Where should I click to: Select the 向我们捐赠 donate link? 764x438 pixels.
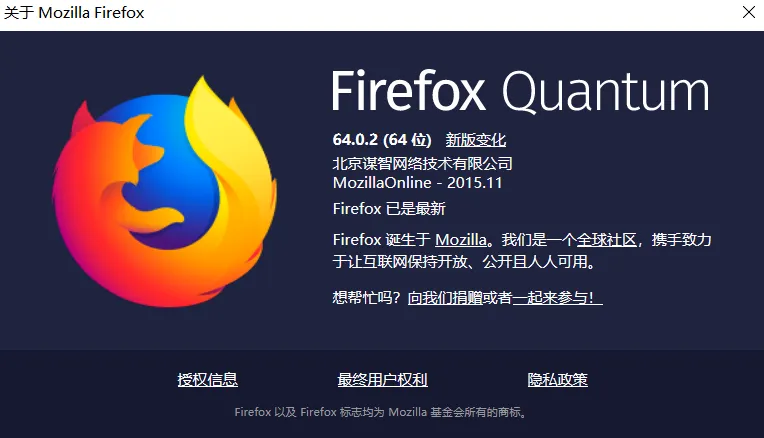pos(445,297)
